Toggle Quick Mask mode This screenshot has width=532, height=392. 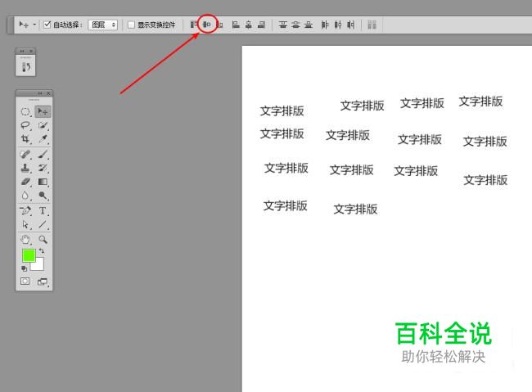(25, 282)
